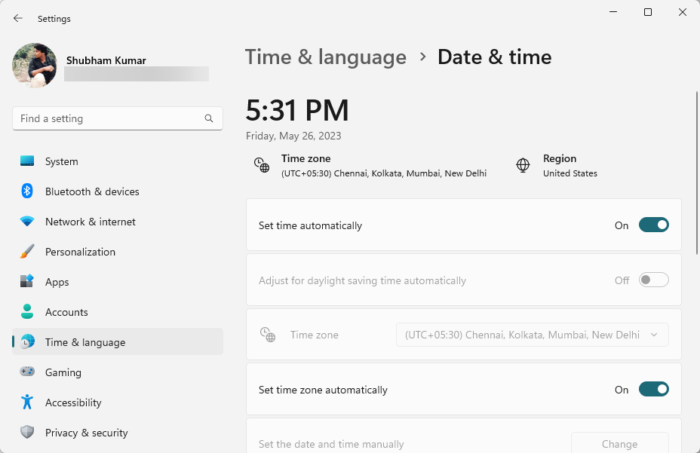Click the Find a setting search box
The height and width of the screenshot is (453, 700).
(x=110, y=118)
